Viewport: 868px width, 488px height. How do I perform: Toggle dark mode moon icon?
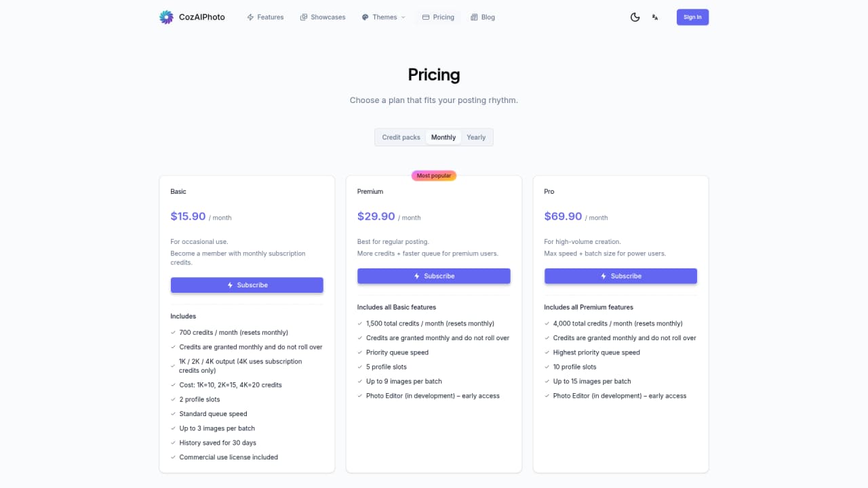click(x=635, y=17)
